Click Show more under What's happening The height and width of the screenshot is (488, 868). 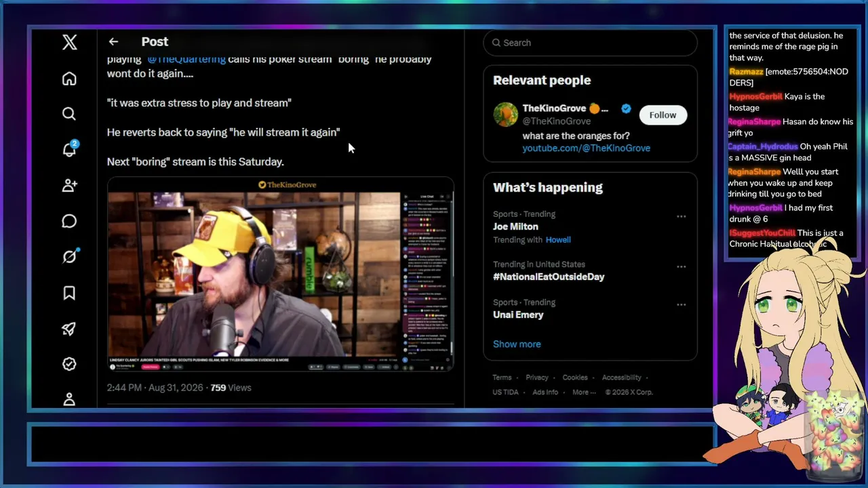click(517, 344)
